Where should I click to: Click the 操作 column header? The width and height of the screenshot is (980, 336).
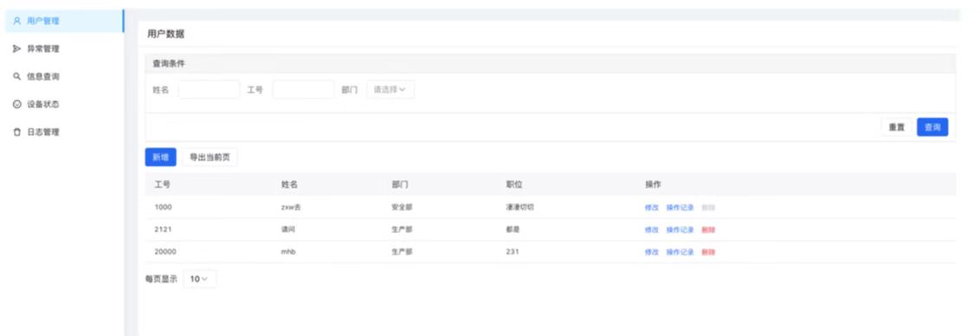click(653, 184)
